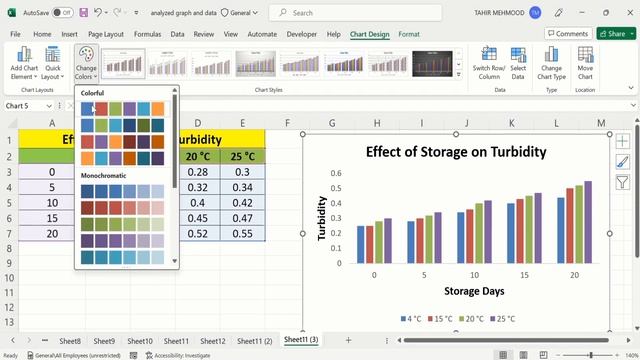Image resolution: width=640 pixels, height=360 pixels.
Task: Pick first swatch of blue Monochromatic row
Action: [x=87, y=191]
